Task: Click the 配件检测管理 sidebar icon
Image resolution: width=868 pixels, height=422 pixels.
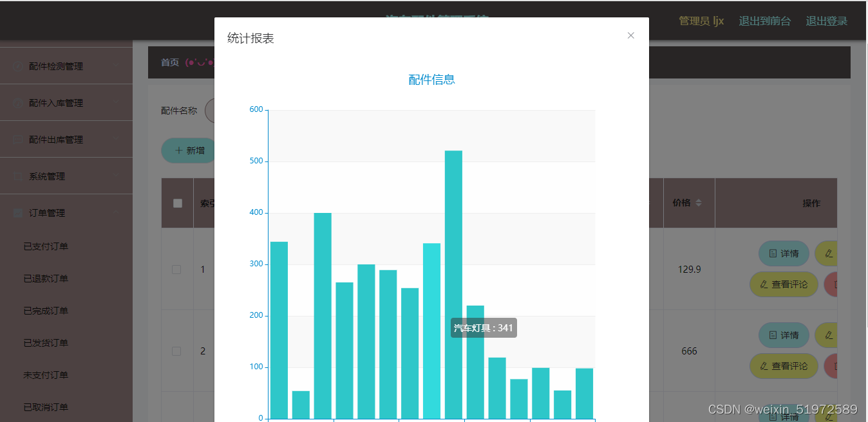Action: [18, 66]
